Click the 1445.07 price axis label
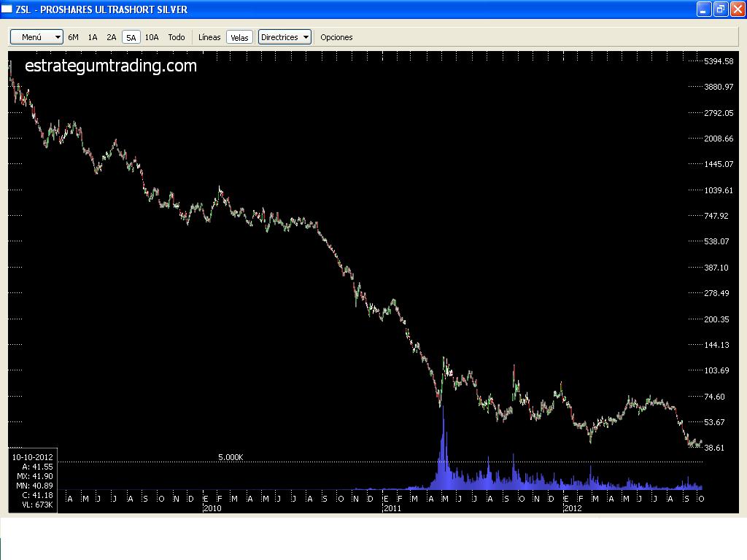The image size is (747, 560). (719, 164)
